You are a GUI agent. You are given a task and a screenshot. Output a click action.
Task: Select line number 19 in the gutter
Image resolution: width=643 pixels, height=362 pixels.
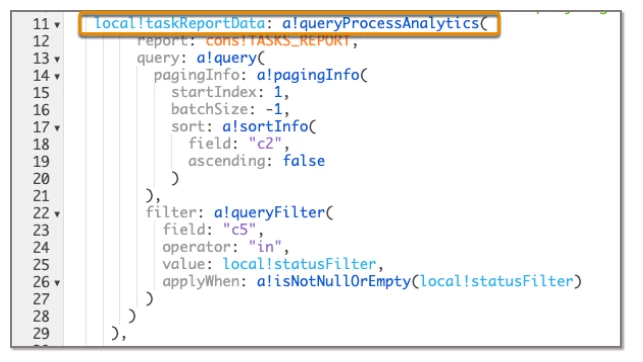(41, 162)
